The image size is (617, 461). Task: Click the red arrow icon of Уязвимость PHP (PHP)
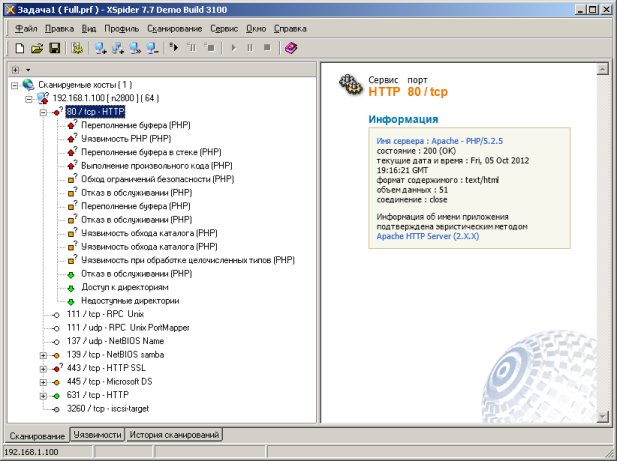71,138
